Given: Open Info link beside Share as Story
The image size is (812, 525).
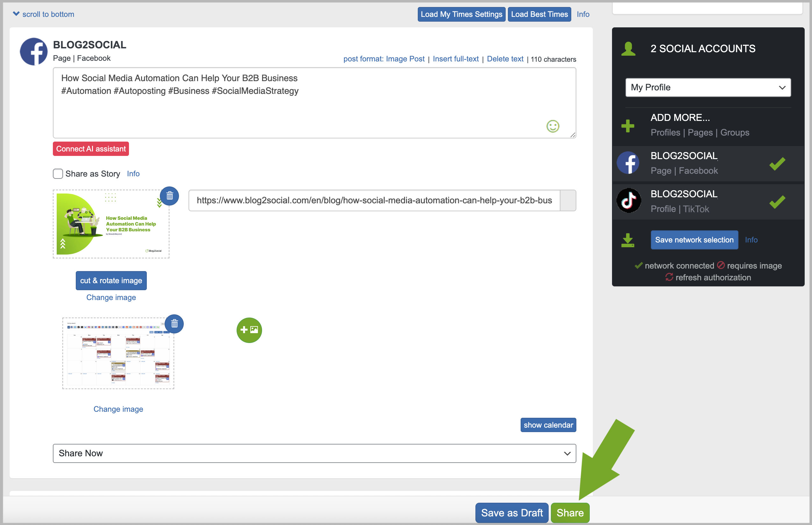Looking at the screenshot, I should [133, 173].
